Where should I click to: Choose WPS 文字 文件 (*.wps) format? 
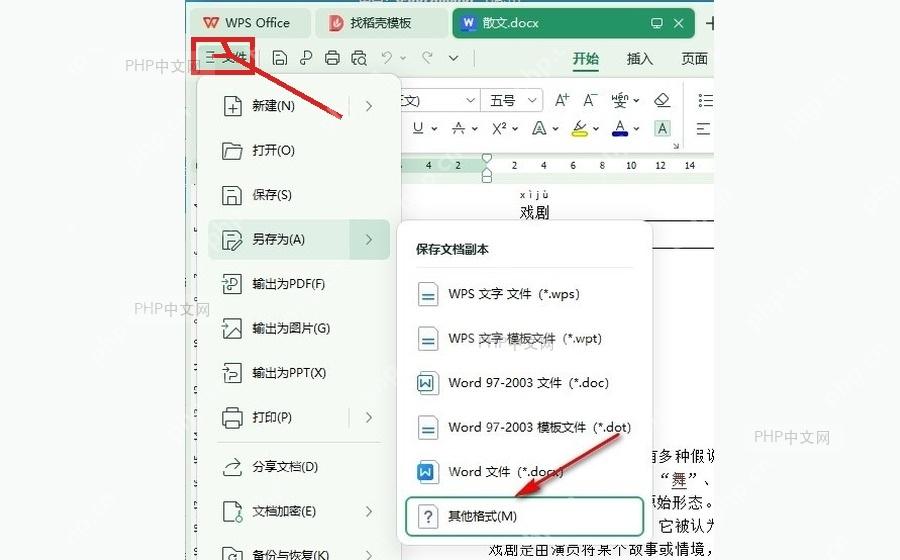tap(524, 294)
